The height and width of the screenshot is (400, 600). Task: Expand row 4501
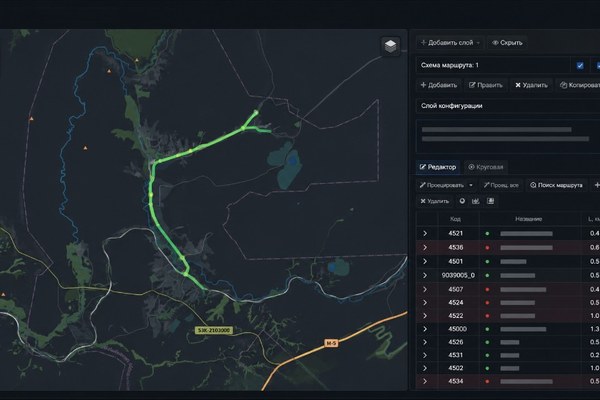pyautogui.click(x=425, y=262)
